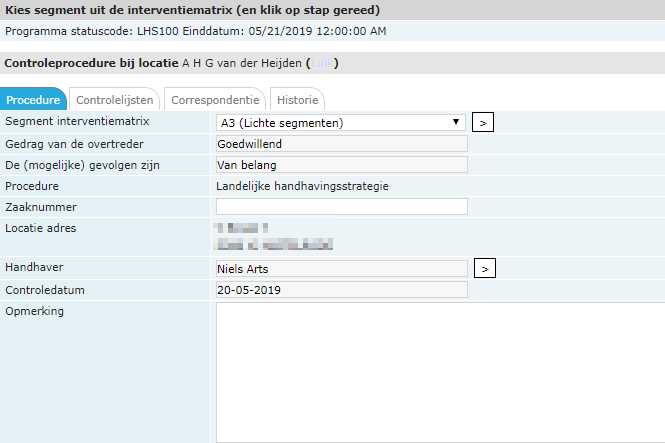This screenshot has height=443, width=665.
Task: Click the Controleprocedure bij locatie heading
Action: click(x=92, y=64)
